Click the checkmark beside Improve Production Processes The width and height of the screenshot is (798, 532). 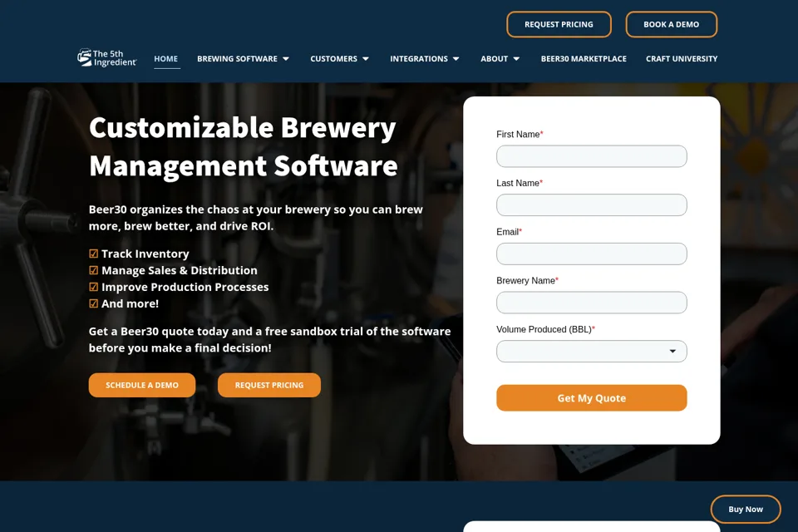94,287
